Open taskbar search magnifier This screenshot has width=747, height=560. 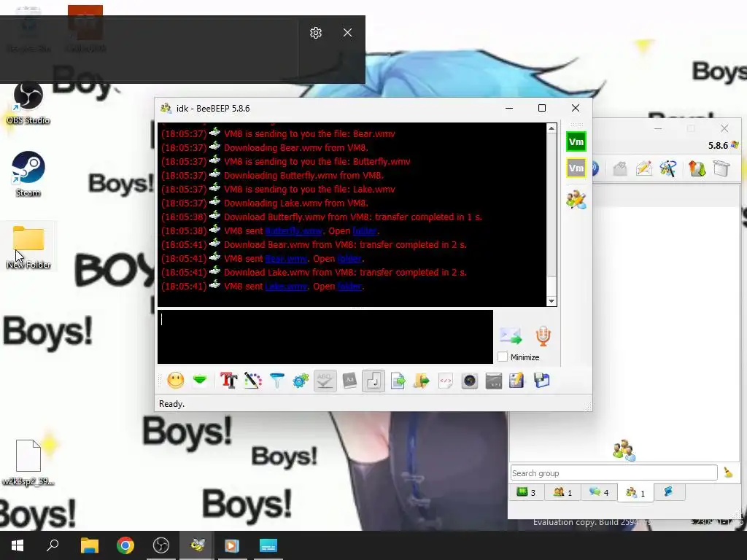53,545
